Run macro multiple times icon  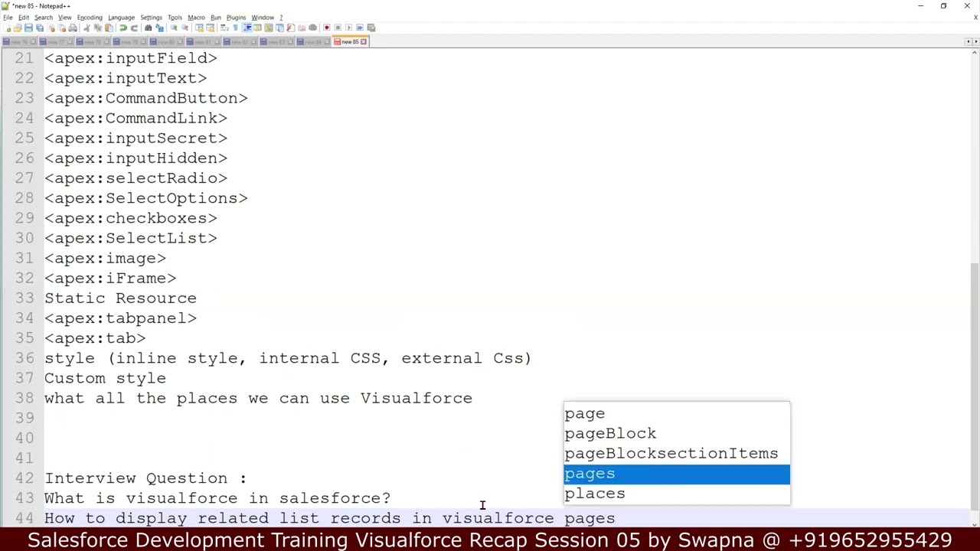point(360,28)
